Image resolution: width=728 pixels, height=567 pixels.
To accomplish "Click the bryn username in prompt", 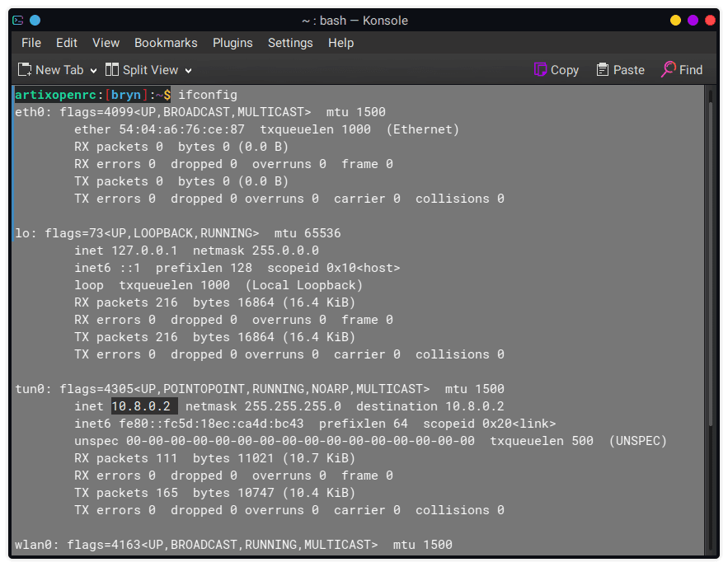I will click(x=126, y=95).
